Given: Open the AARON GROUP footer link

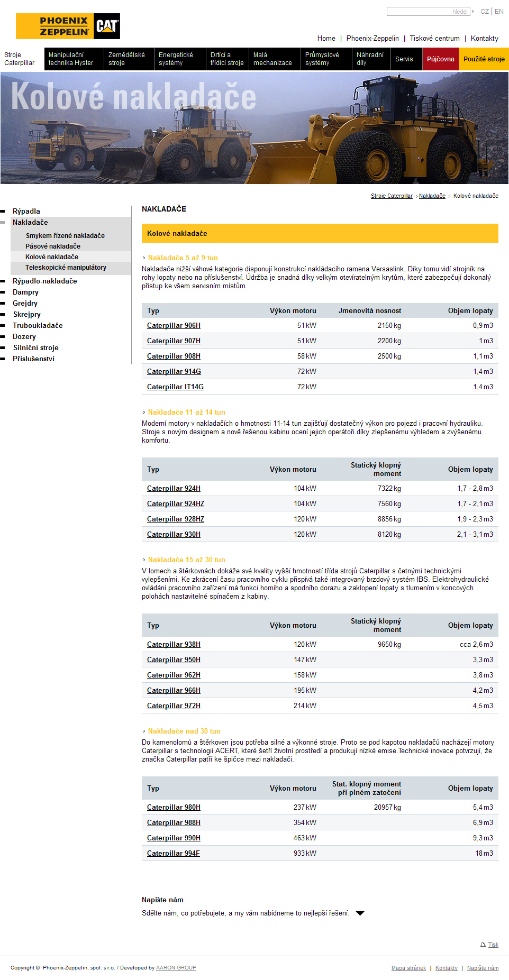Looking at the screenshot, I should [x=176, y=968].
